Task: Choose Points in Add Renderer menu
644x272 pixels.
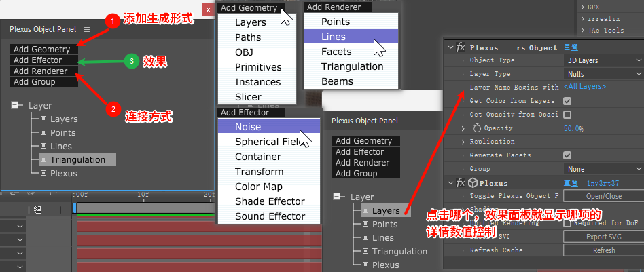Action: pos(351,22)
